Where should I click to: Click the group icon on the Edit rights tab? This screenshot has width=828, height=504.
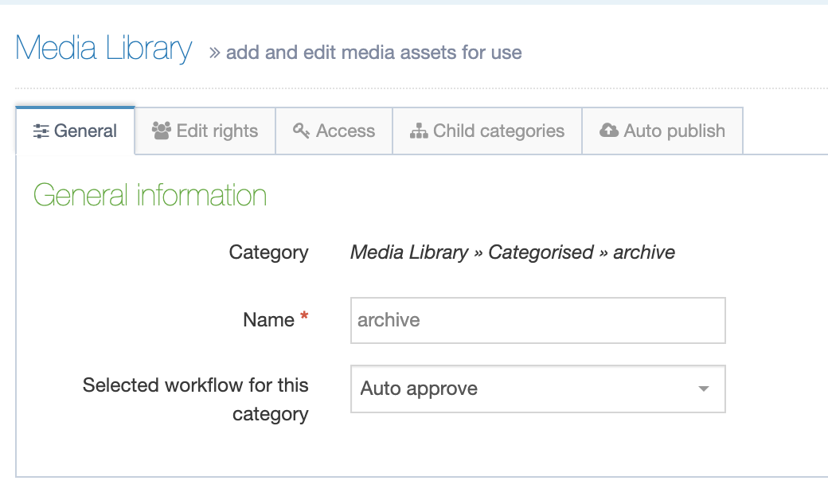click(160, 131)
